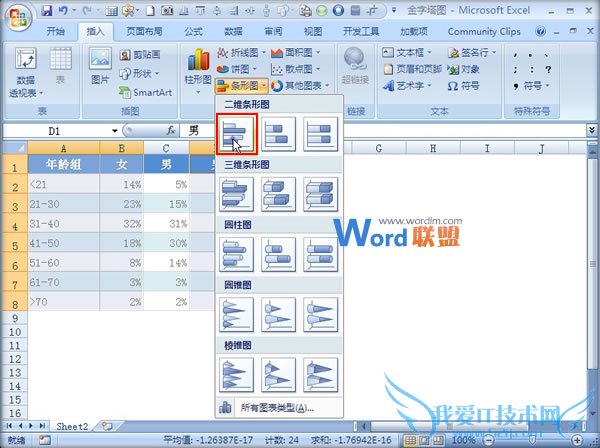
Task: Insert a 签名行 signature line
Action: pos(472,52)
